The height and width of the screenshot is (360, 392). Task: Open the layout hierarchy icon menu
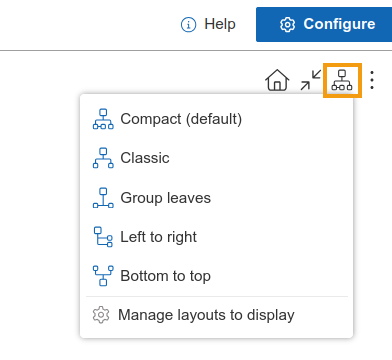[342, 80]
